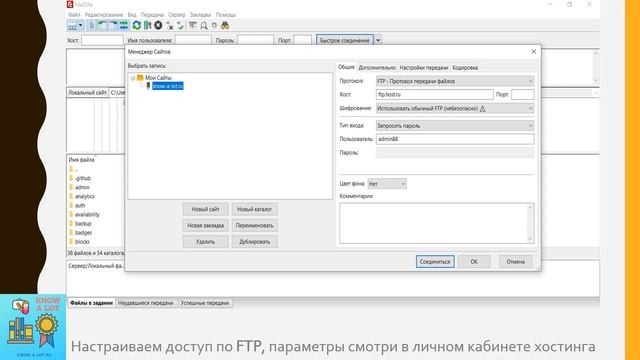Click the binoculars file search icon
Viewport: 640px width, 360px height.
(224, 26)
